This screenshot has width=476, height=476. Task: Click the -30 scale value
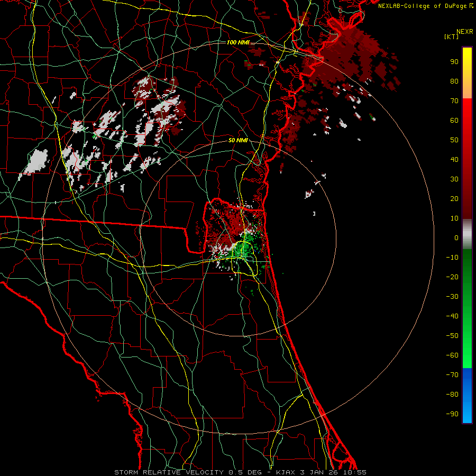pyautogui.click(x=452, y=297)
